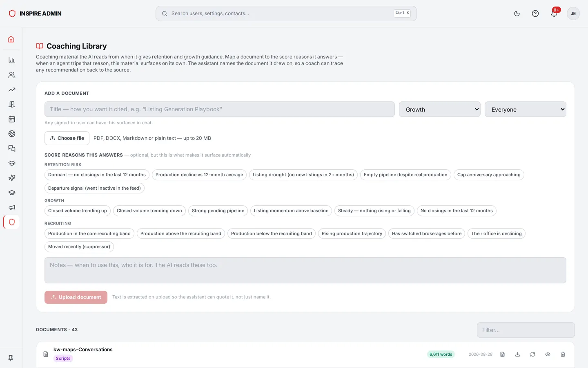
Task: Toggle 'Listing drought' reason chip
Action: click(x=303, y=175)
